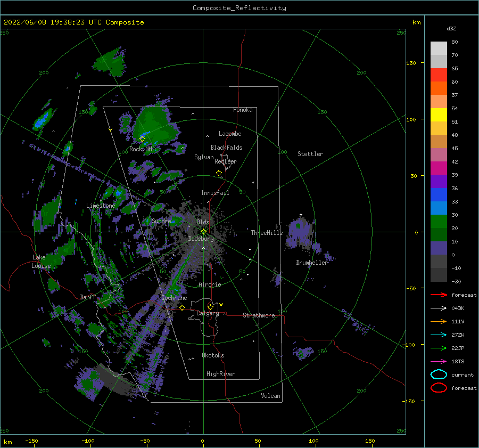Click the Ponoka city label
The height and width of the screenshot is (448, 479).
click(243, 110)
